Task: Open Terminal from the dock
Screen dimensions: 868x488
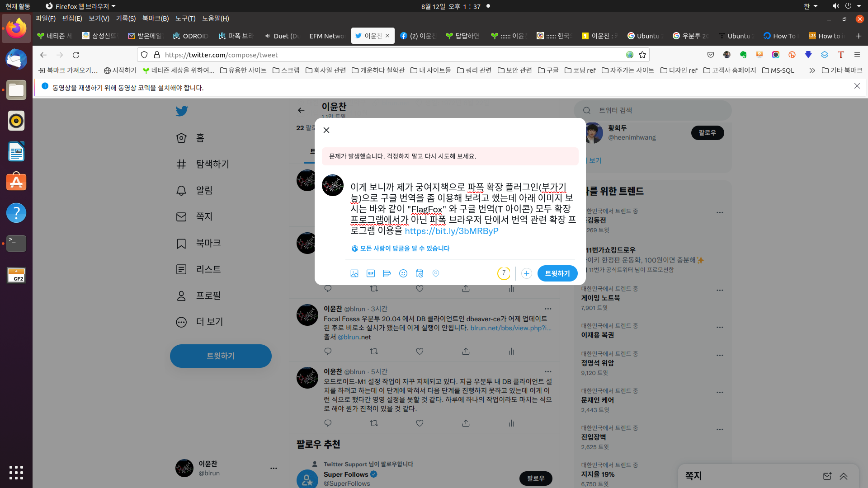Action: pyautogui.click(x=16, y=244)
